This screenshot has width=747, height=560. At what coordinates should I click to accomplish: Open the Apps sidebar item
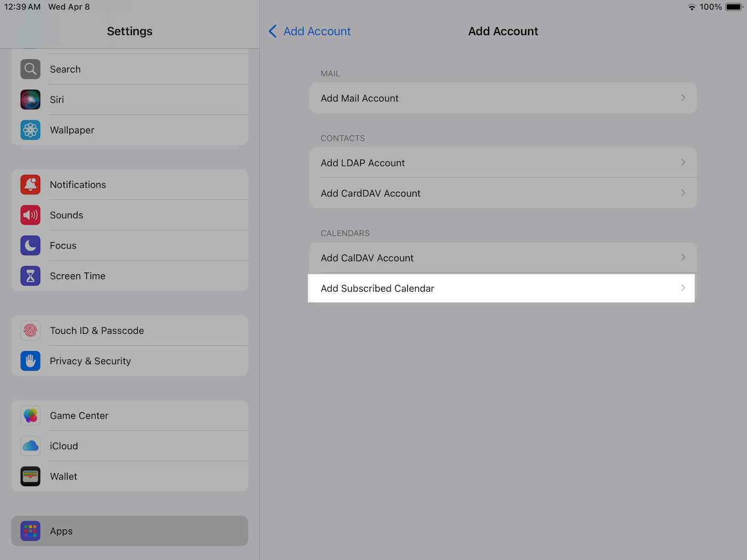click(130, 531)
